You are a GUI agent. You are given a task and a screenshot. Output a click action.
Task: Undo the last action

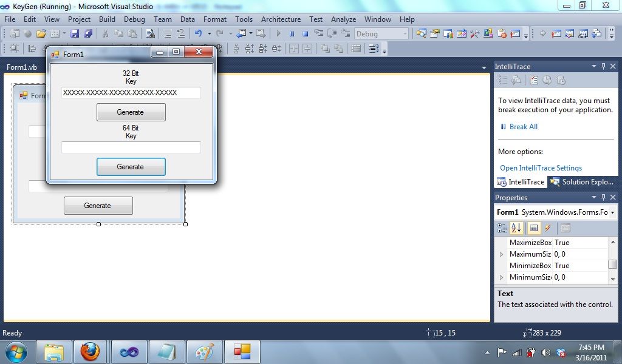pyautogui.click(x=199, y=34)
